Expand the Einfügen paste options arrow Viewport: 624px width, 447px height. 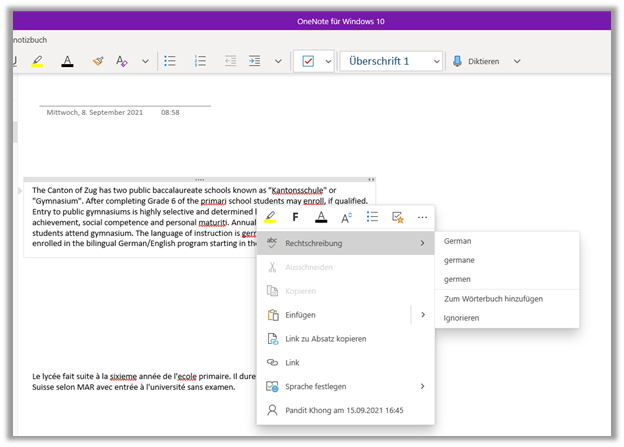(x=422, y=315)
